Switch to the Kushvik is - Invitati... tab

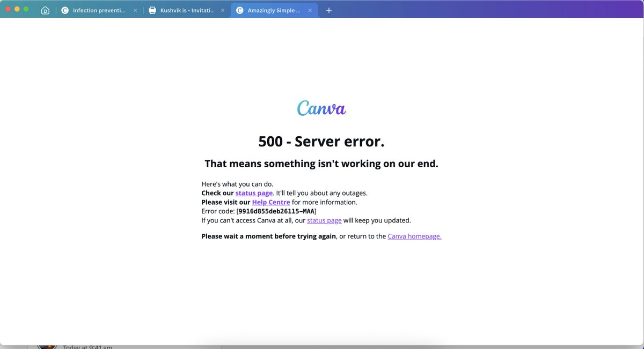187,10
